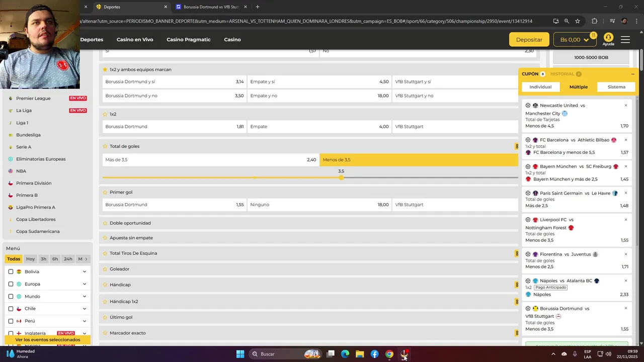Expand the Perú list chevron
The image size is (644, 362).
85,321
